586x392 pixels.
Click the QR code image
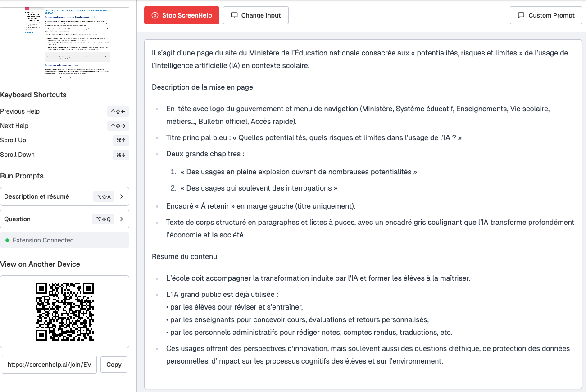coord(64,311)
